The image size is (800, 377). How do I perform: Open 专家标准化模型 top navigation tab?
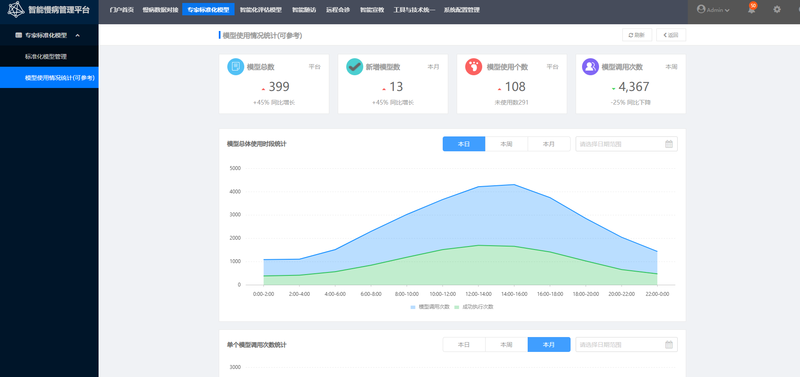pyautogui.click(x=208, y=10)
